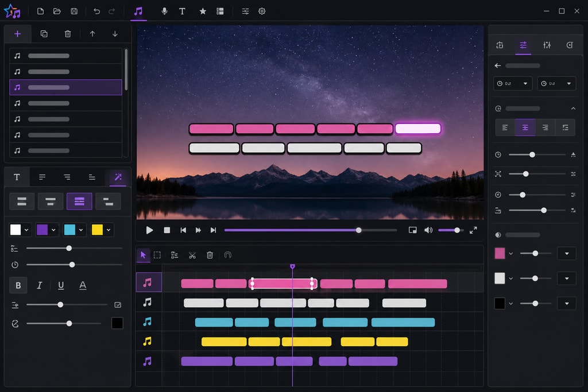Stop playback
588x392 pixels.
[x=167, y=230]
